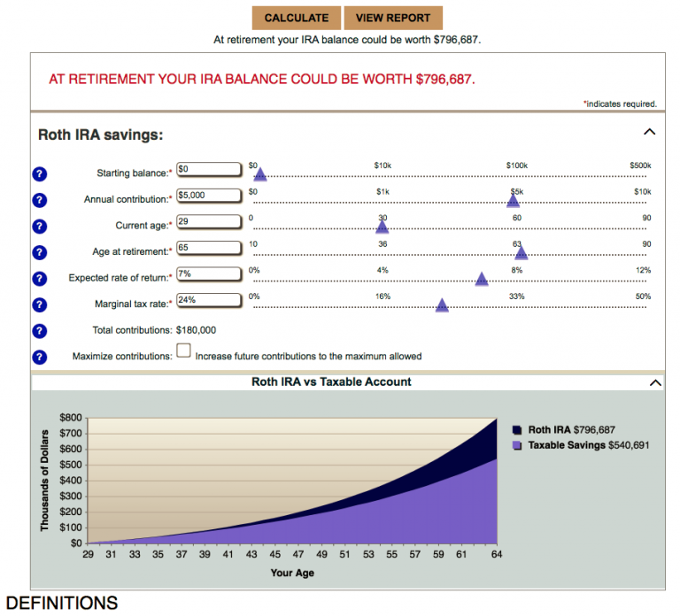The height and width of the screenshot is (616, 680).
Task: Click the $1k mark on Annual contribution scale
Action: tap(382, 191)
